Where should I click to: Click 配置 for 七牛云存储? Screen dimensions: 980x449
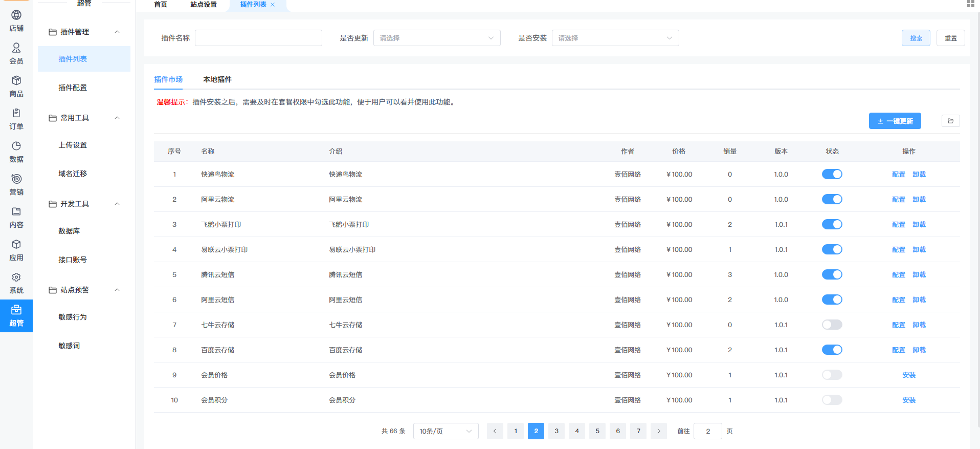point(899,325)
